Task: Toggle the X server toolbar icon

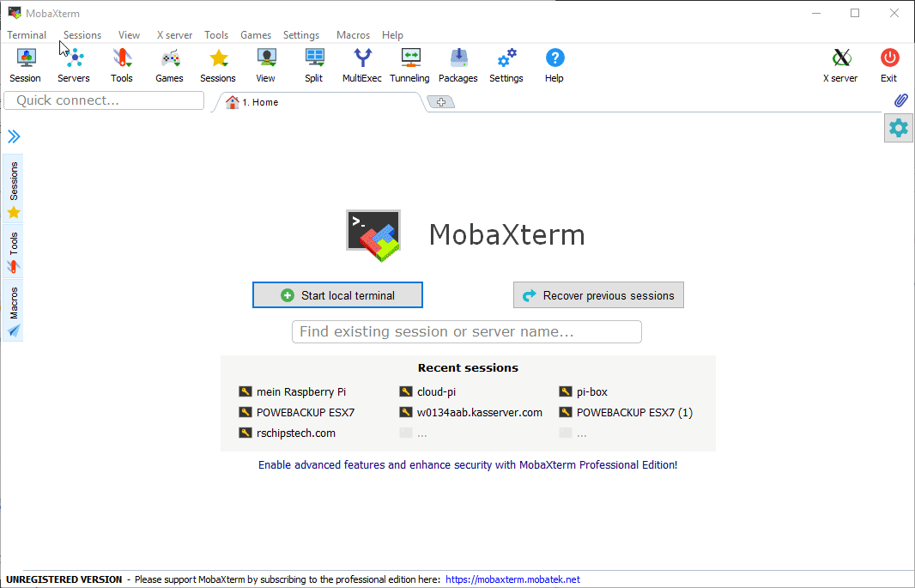Action: click(x=840, y=65)
